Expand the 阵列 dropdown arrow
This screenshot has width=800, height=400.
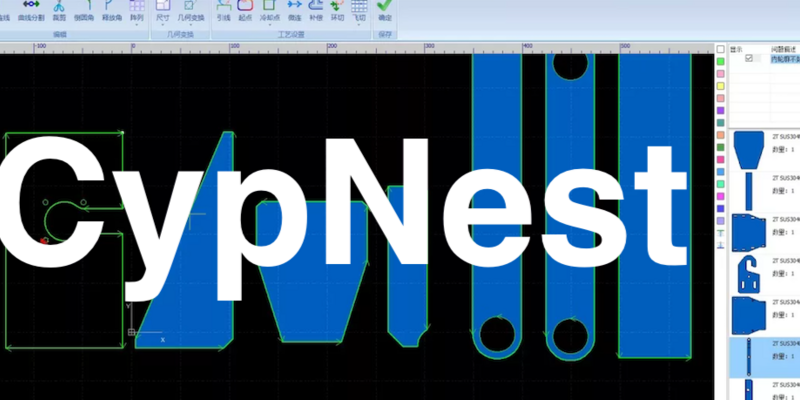coord(137,24)
